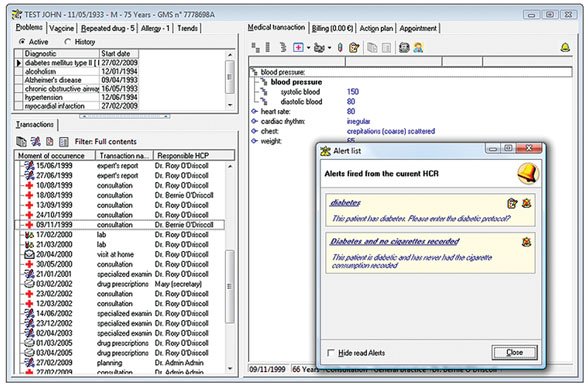Open the dropdown arrow next to the camera-like icon

point(329,48)
